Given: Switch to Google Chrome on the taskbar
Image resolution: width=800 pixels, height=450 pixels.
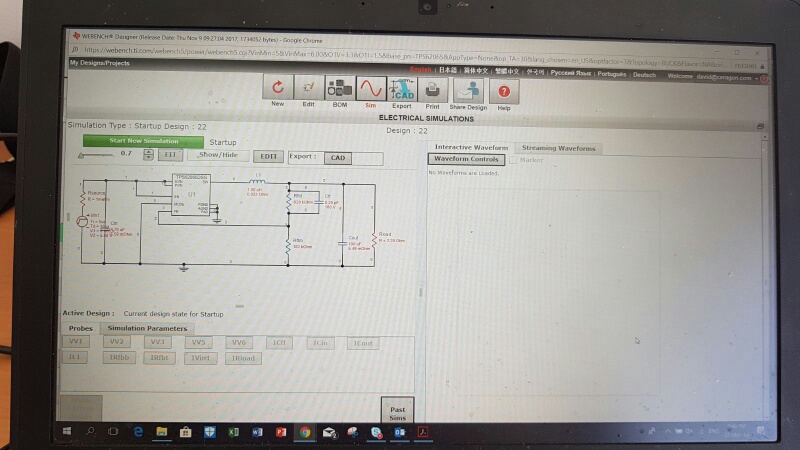Looking at the screenshot, I should coord(305,432).
